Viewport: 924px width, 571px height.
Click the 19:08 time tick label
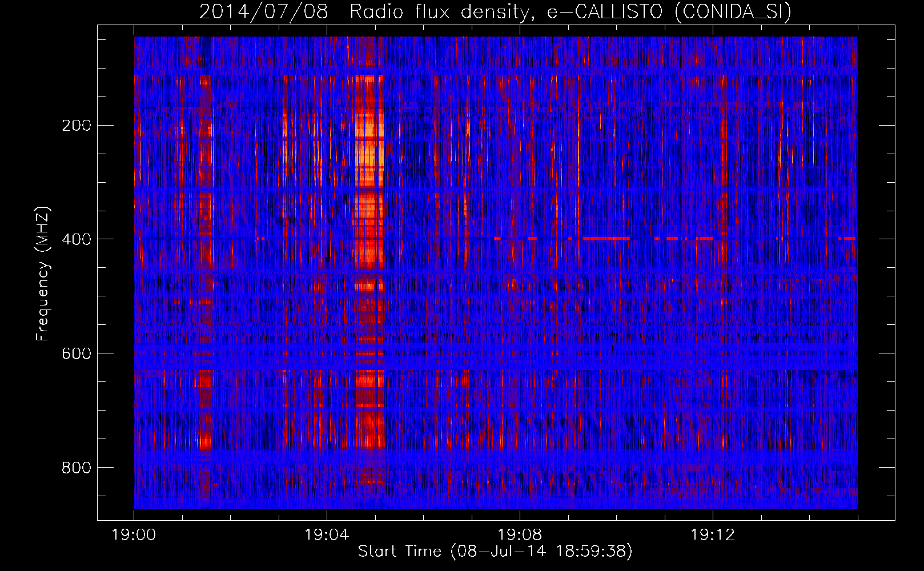[520, 535]
